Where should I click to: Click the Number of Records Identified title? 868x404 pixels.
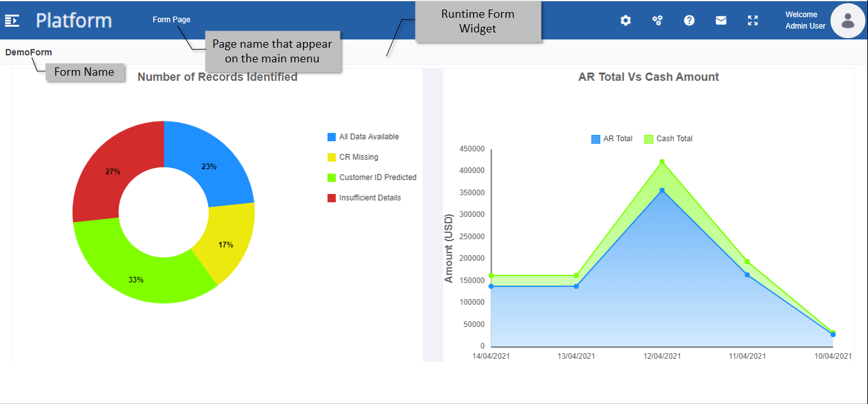point(218,77)
